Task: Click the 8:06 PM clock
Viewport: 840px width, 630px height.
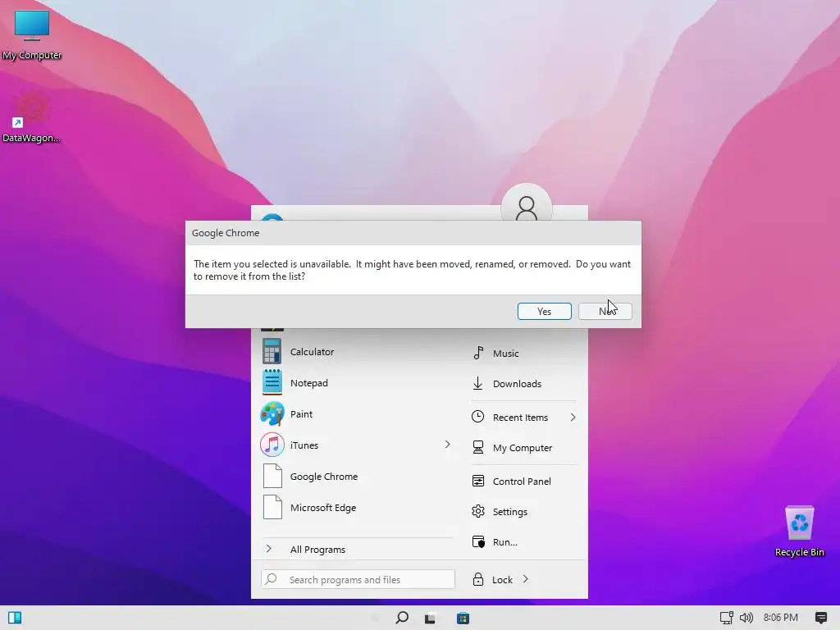Action: point(781,618)
